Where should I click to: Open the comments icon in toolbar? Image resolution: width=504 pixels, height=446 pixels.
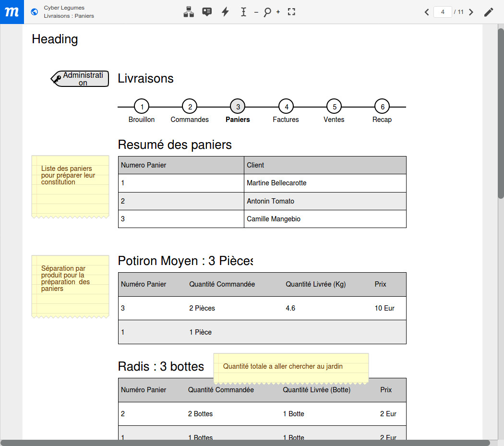[x=207, y=12]
